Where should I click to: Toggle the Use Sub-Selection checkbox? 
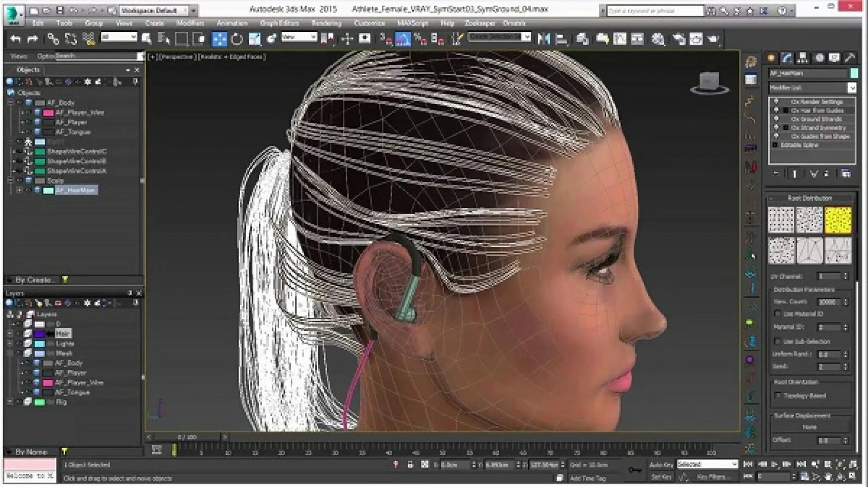click(777, 341)
